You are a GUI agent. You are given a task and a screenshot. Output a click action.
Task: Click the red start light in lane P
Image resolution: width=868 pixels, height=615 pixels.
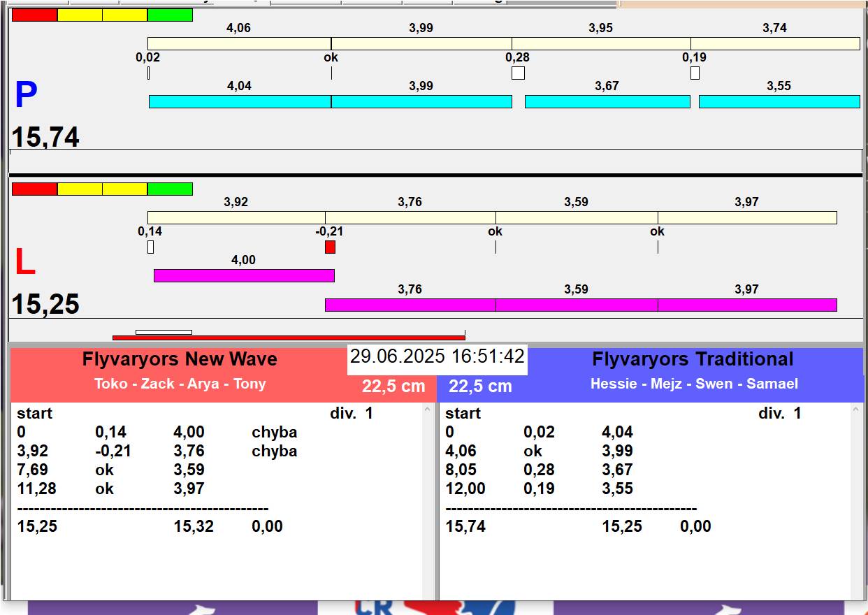tap(34, 15)
